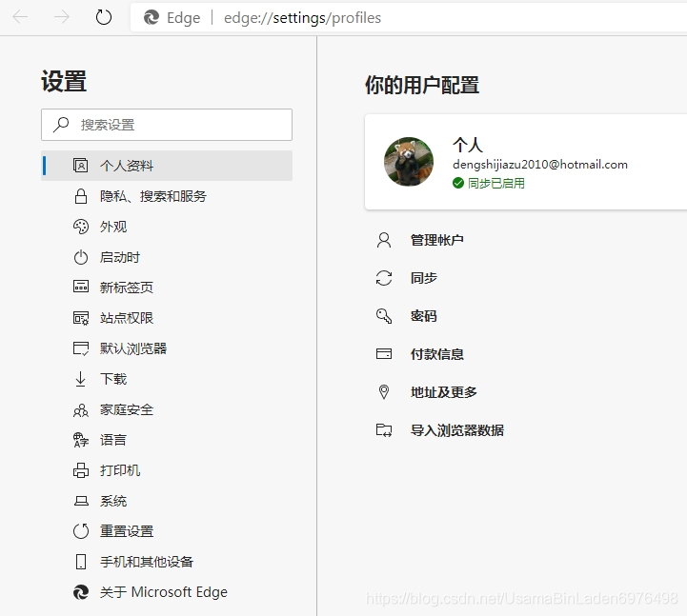Click the power icon for 启动时
Image resolution: width=687 pixels, height=616 pixels.
point(81,257)
